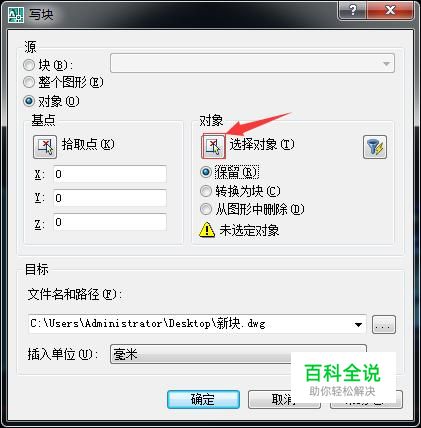Click the 取消 button

click(x=284, y=399)
